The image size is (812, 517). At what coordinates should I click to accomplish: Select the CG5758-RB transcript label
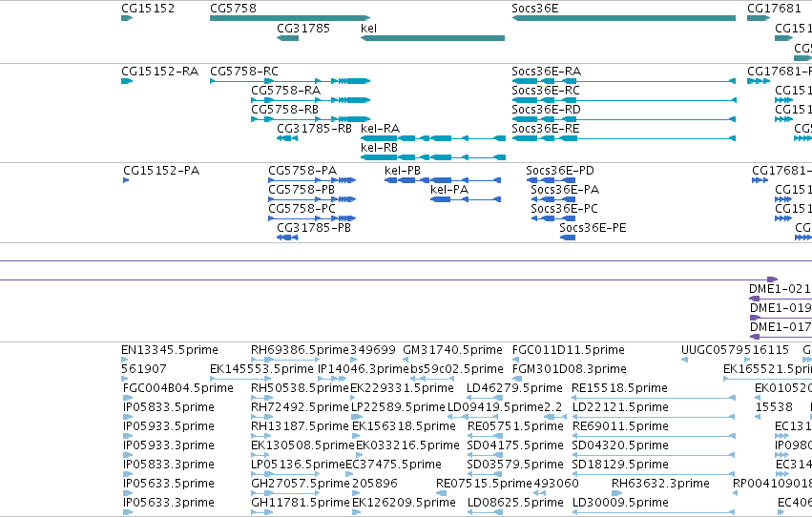coord(285,110)
